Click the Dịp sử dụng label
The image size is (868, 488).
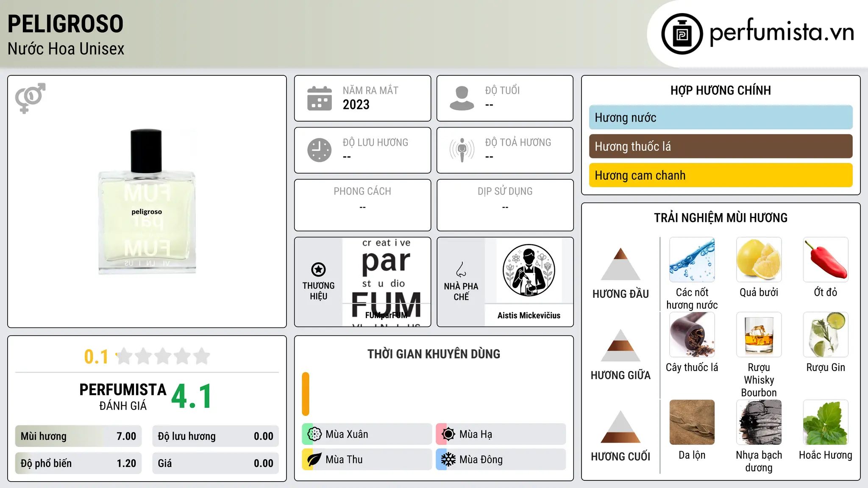505,191
